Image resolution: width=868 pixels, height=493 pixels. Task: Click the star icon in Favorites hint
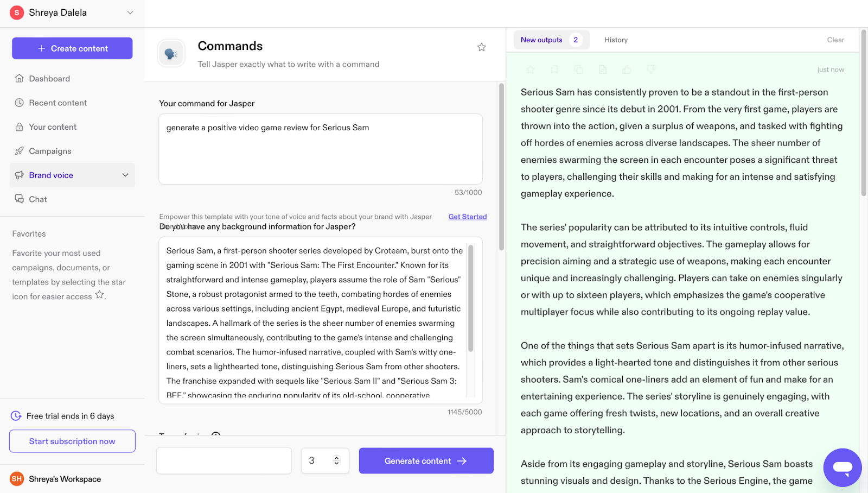(x=99, y=295)
